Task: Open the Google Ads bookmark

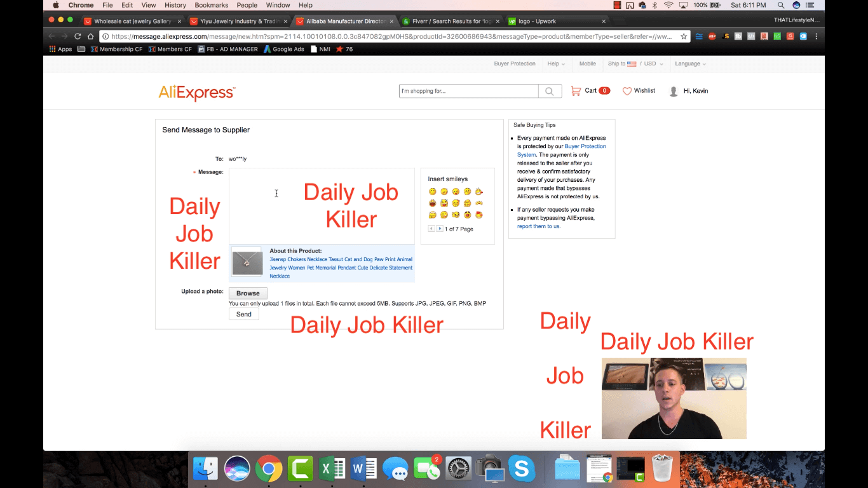Action: [x=284, y=49]
